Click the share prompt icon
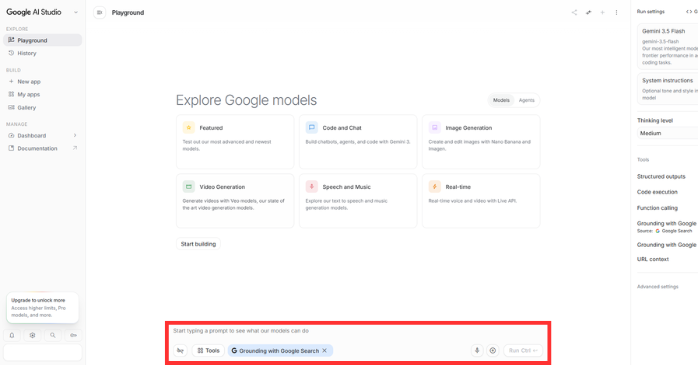Screen dimensions: 698x365 (x=574, y=12)
